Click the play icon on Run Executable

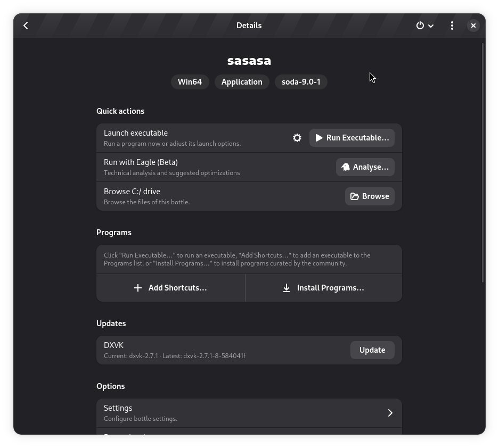319,138
